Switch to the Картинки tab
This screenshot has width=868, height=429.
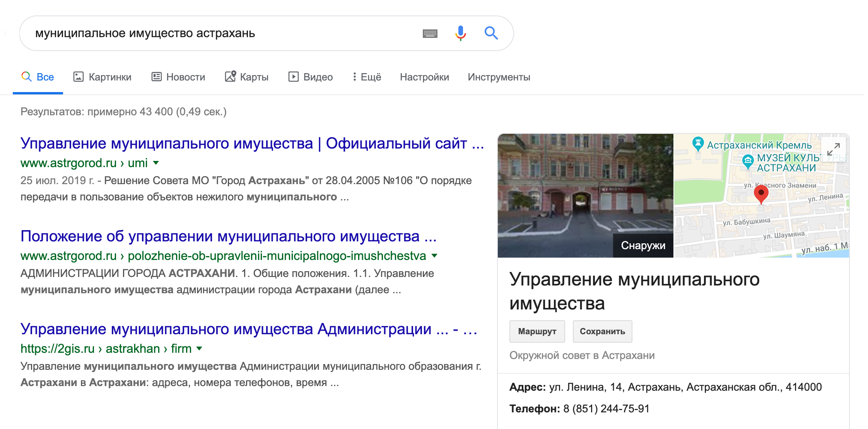pyautogui.click(x=103, y=77)
